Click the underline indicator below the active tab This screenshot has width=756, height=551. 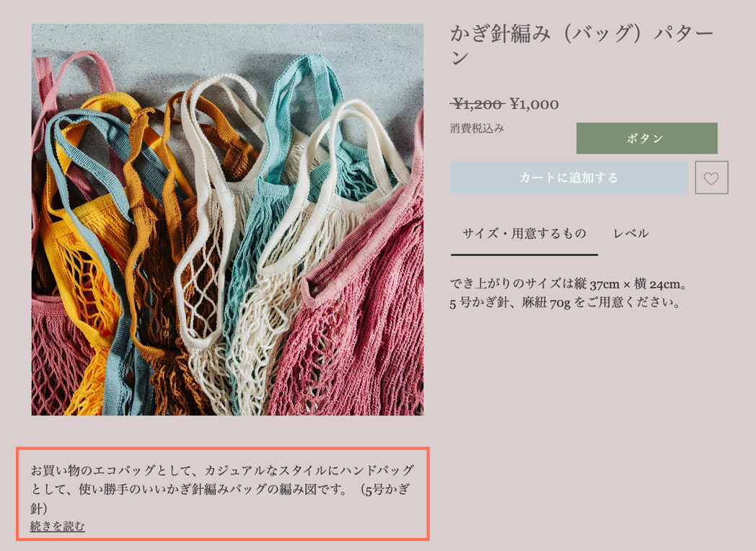[x=524, y=255]
